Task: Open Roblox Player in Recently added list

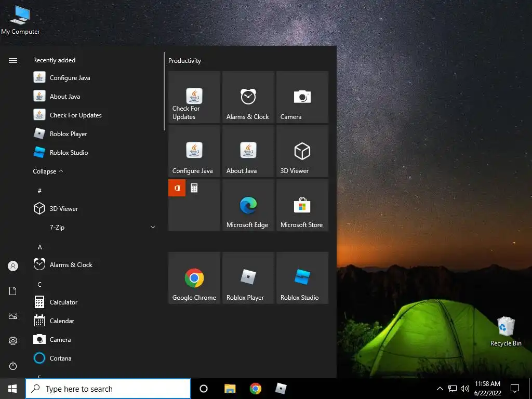Action: [x=95, y=134]
